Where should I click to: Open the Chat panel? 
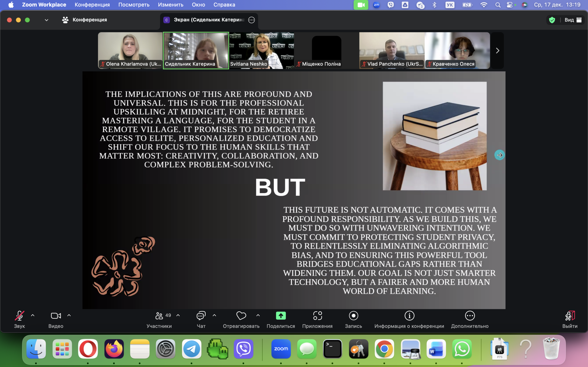pos(201,316)
